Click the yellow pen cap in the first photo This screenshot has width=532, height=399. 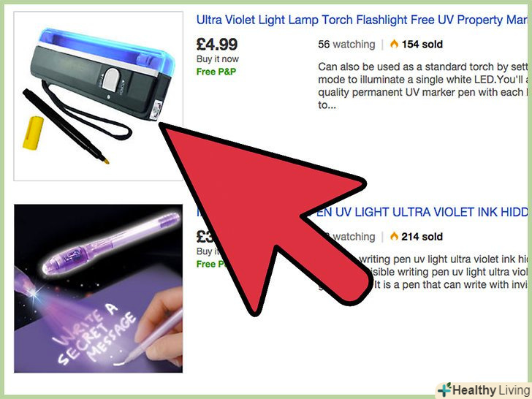[33, 133]
